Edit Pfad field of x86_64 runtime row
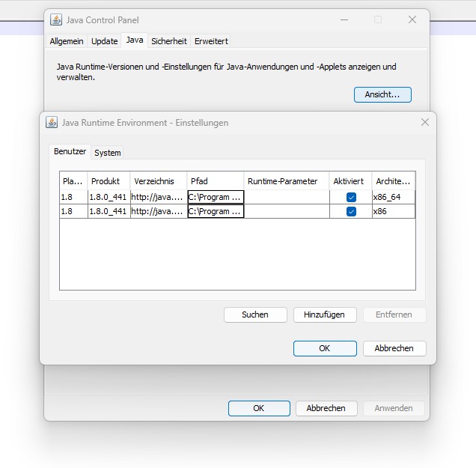This screenshot has width=476, height=468. (216, 197)
